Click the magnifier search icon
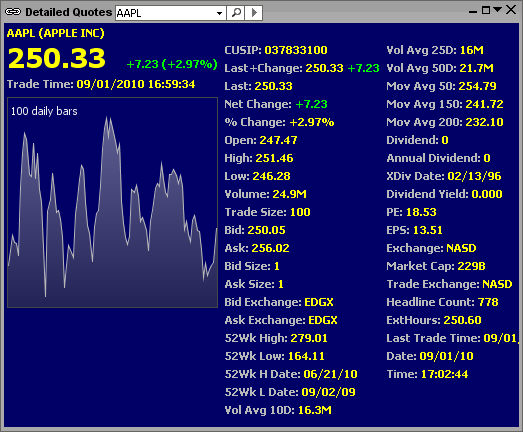Image resolution: width=523 pixels, height=432 pixels. click(x=236, y=13)
